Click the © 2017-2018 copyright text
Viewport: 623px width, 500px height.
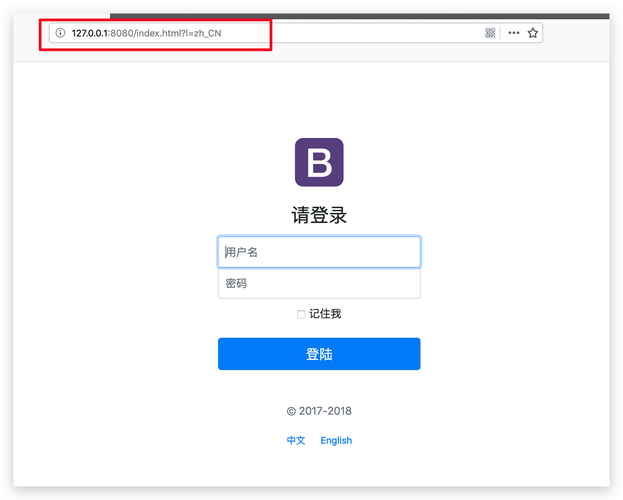[319, 411]
